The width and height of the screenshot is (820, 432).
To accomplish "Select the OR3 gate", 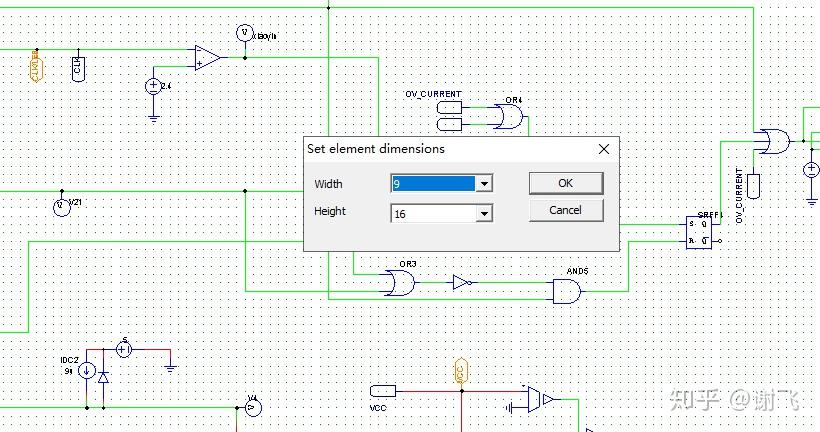I will 400,283.
